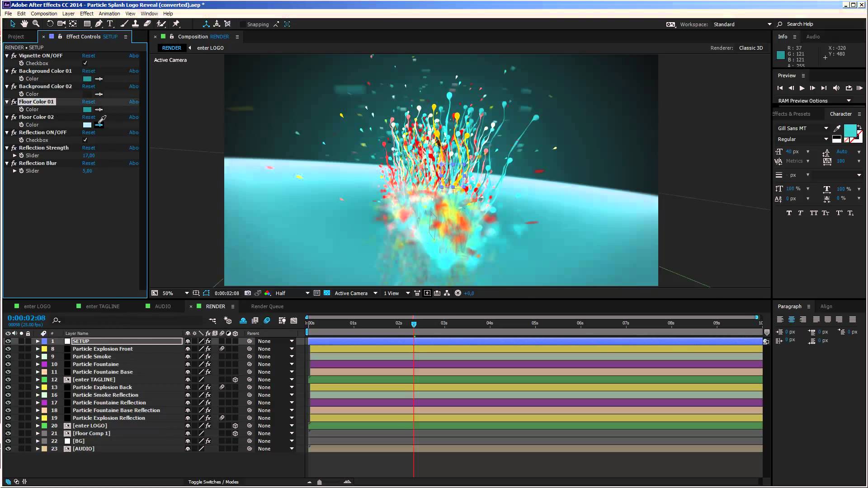Open the Active Camera view dropdown
Viewport: 868px width, 488px height.
click(356, 293)
